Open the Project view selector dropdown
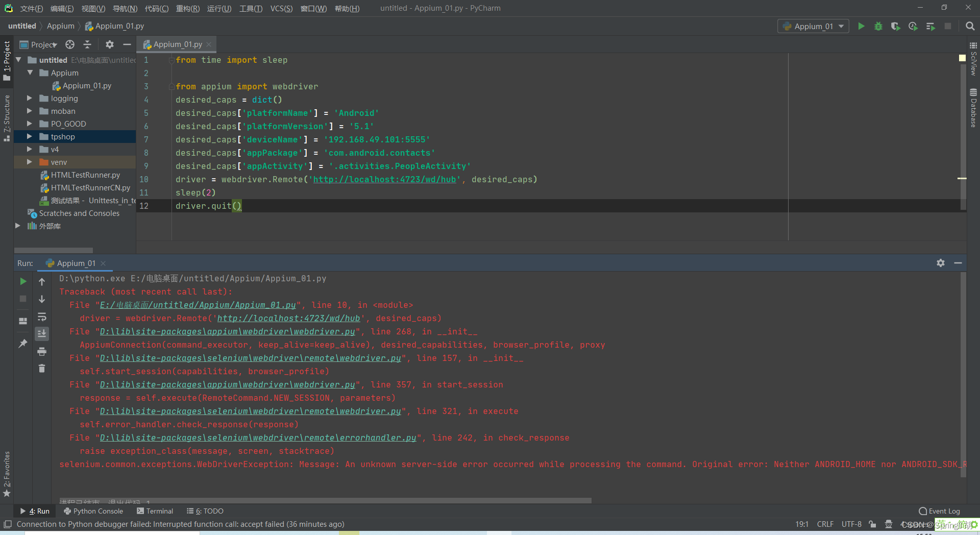Screen dimensions: 980x535 (x=38, y=44)
